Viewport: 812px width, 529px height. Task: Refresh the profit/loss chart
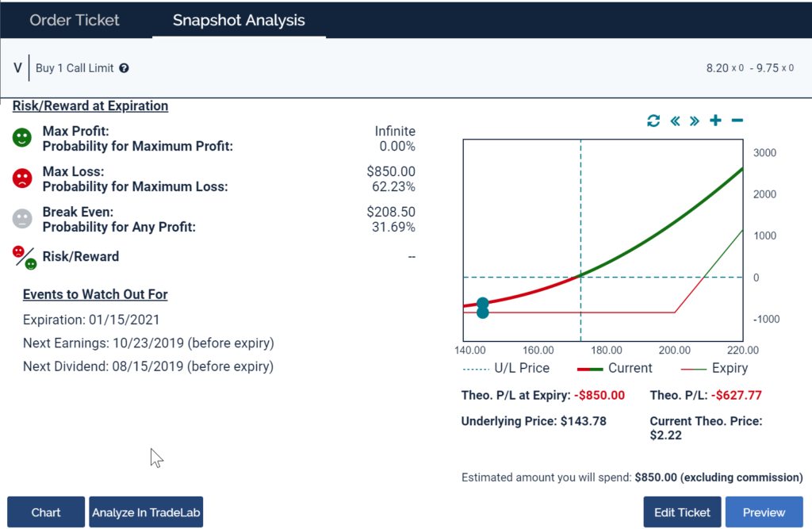click(653, 121)
